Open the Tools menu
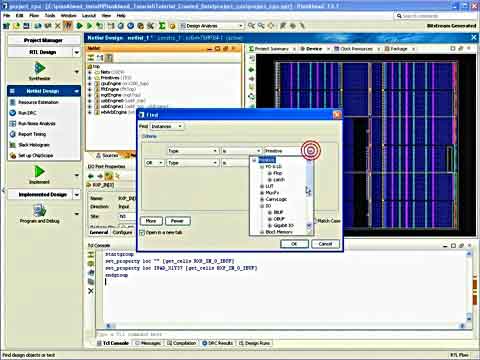Screen dimensions: 480x360 pyautogui.click(x=50, y=15)
